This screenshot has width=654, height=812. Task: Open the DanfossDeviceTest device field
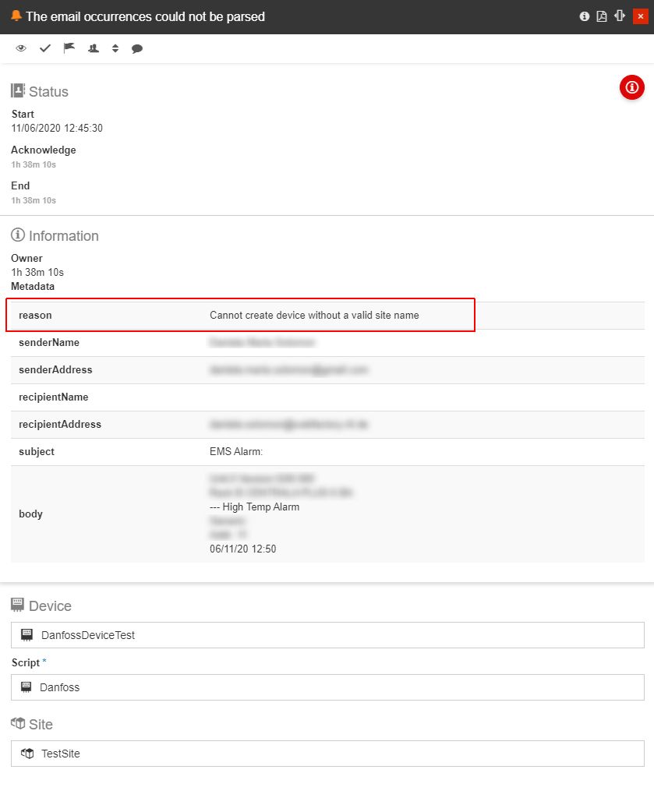pos(327,635)
